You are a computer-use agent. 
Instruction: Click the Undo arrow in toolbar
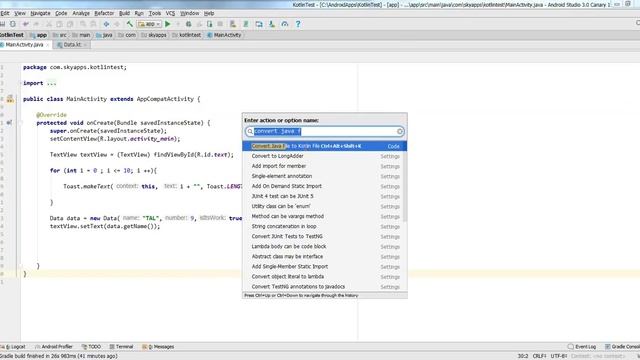[26, 24]
